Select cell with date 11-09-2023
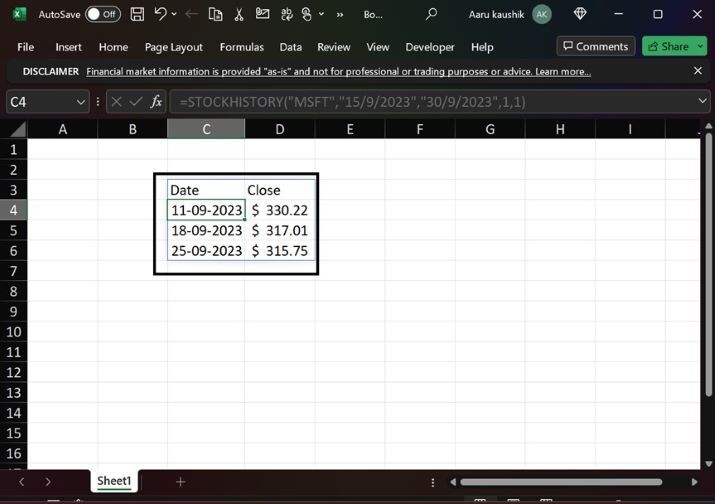Image resolution: width=715 pixels, height=504 pixels. pos(206,210)
